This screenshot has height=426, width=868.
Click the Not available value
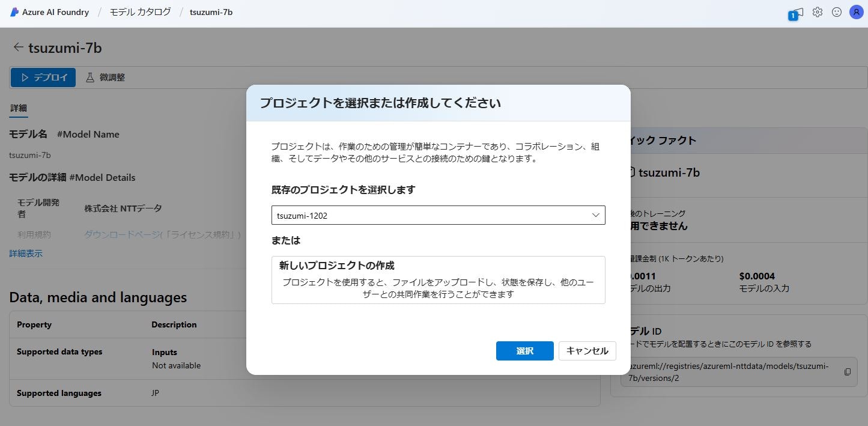(x=177, y=365)
